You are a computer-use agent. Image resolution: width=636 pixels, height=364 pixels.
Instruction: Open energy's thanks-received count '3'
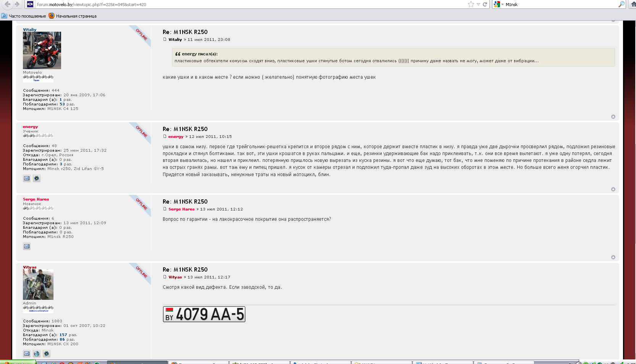(61, 164)
